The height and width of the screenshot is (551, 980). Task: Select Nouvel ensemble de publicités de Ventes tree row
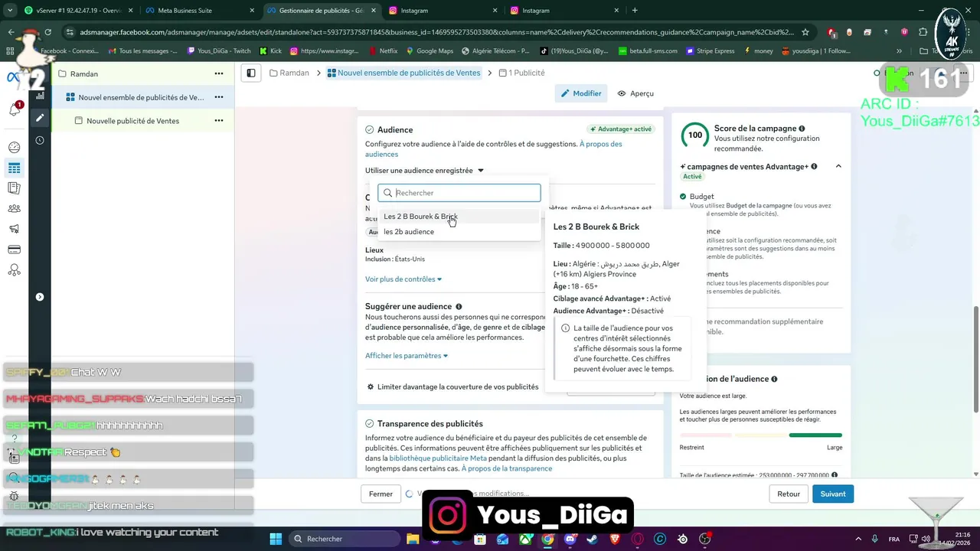pos(142,97)
